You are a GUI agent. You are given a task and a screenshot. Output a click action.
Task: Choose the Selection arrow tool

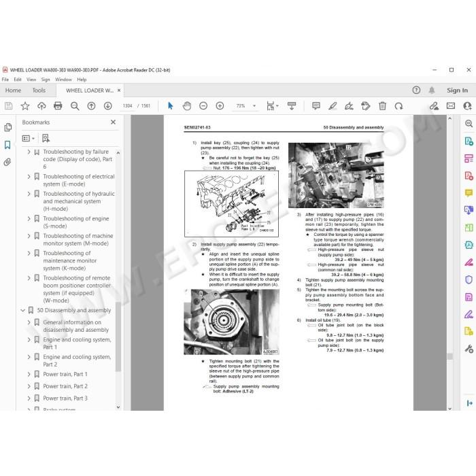point(170,105)
